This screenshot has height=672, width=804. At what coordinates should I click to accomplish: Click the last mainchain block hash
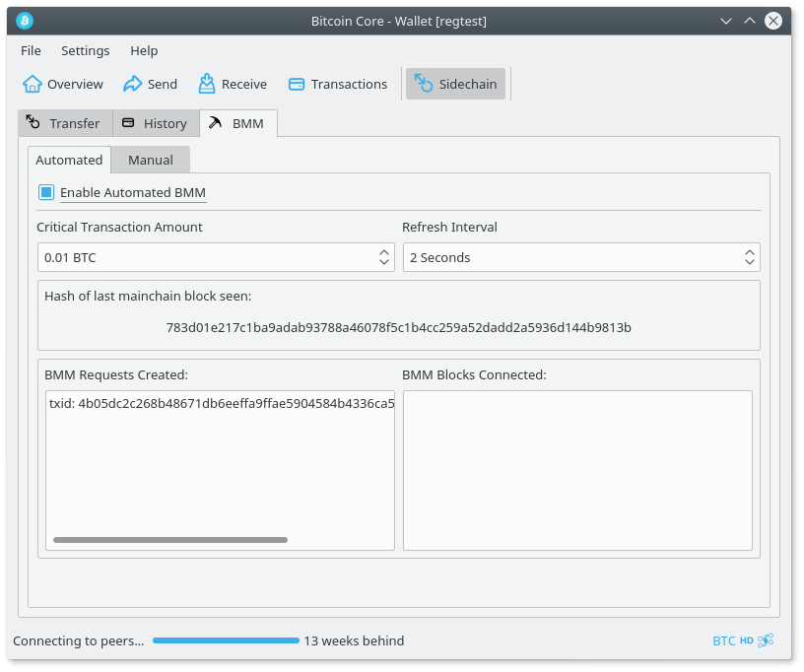tap(398, 327)
